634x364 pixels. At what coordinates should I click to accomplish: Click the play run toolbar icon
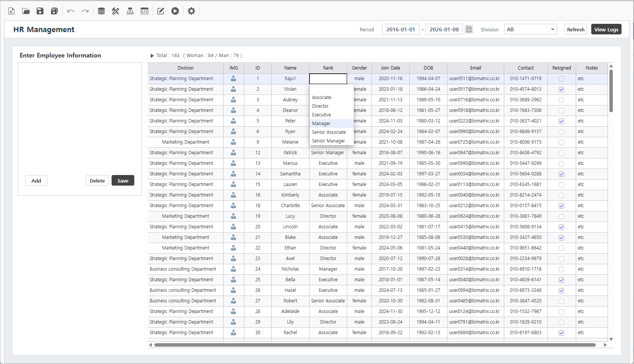click(x=175, y=11)
